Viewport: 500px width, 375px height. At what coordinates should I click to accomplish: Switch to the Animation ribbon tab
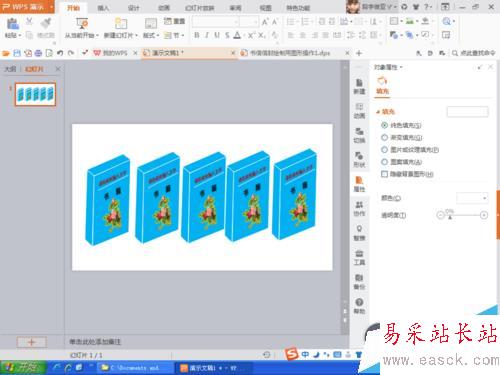(x=164, y=8)
